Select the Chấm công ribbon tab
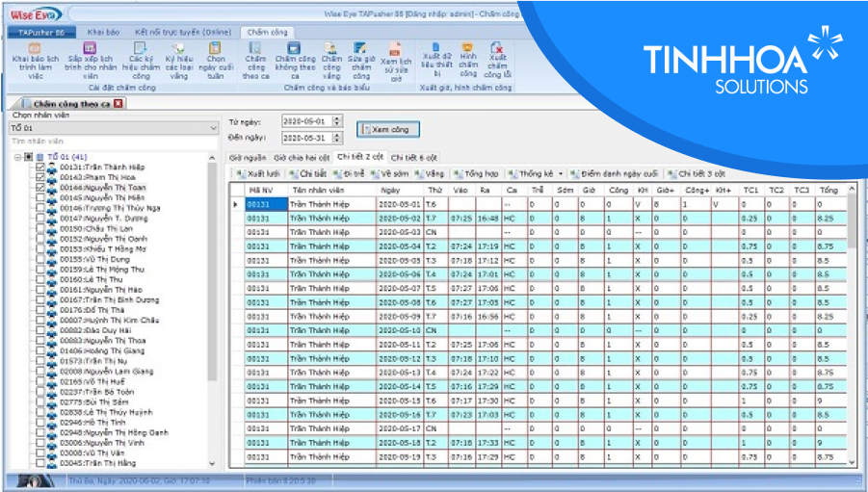Image resolution: width=868 pixels, height=492 pixels. point(268,32)
